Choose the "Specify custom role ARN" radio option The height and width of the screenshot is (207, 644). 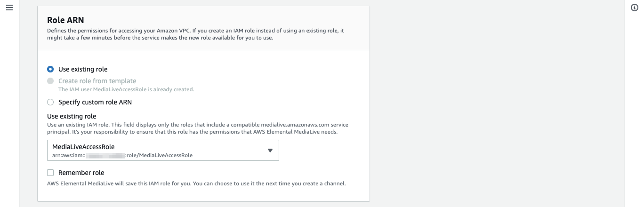(50, 102)
